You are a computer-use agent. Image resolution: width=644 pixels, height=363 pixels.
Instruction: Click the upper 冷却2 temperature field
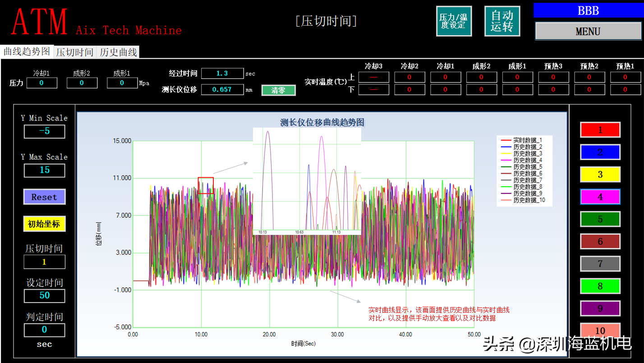(409, 77)
